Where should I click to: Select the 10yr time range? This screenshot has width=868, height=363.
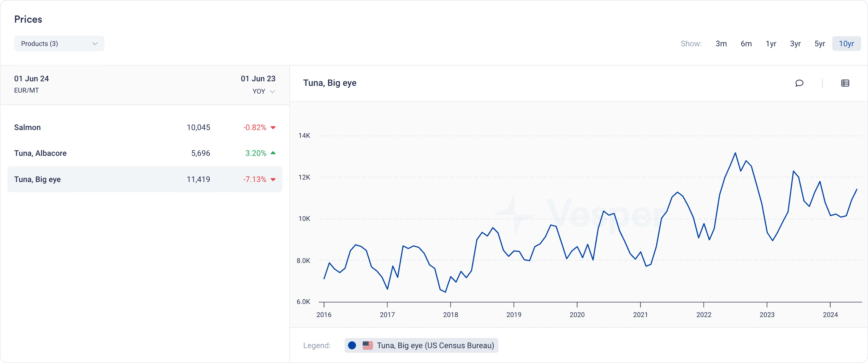846,43
